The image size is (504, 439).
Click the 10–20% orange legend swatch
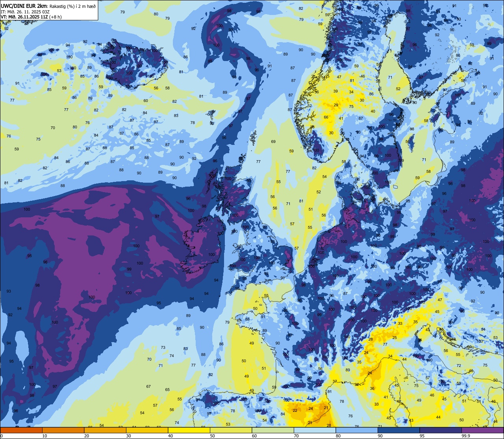pos(63,430)
